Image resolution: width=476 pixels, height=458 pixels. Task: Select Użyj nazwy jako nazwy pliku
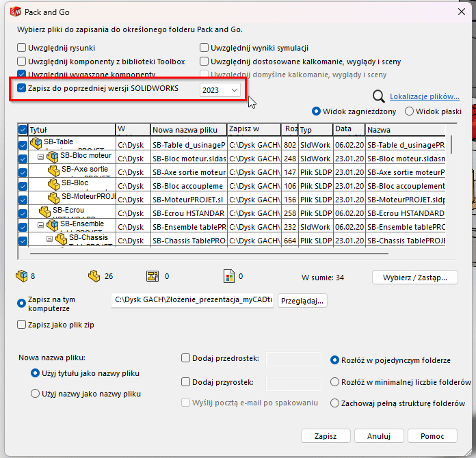pos(35,394)
